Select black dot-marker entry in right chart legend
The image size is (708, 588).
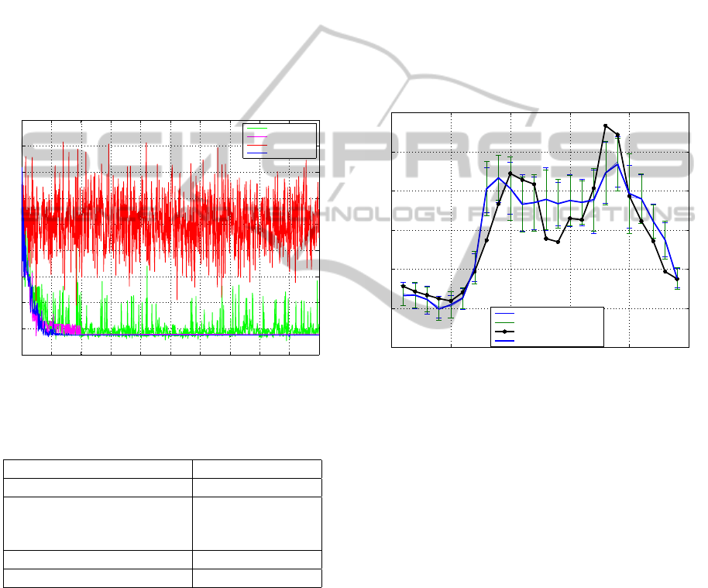click(x=505, y=331)
